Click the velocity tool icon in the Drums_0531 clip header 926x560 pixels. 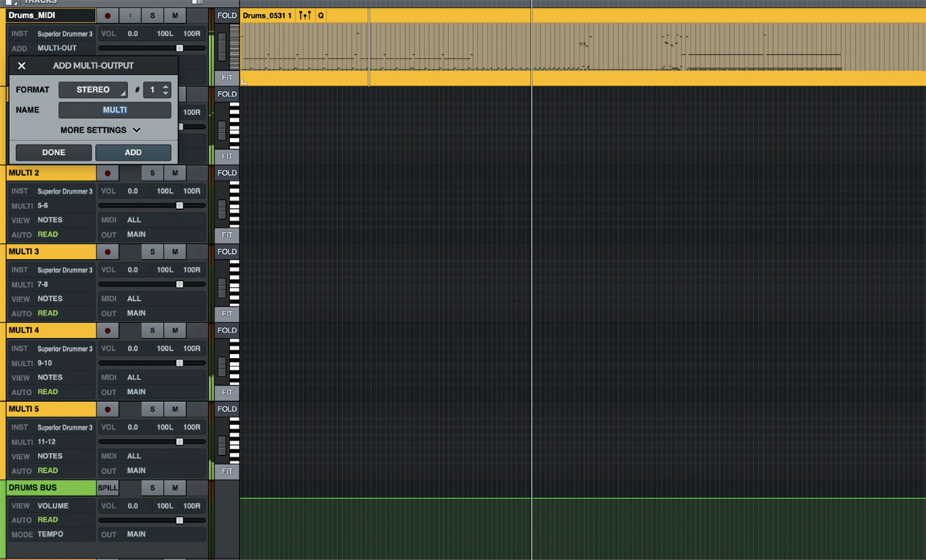(x=305, y=15)
